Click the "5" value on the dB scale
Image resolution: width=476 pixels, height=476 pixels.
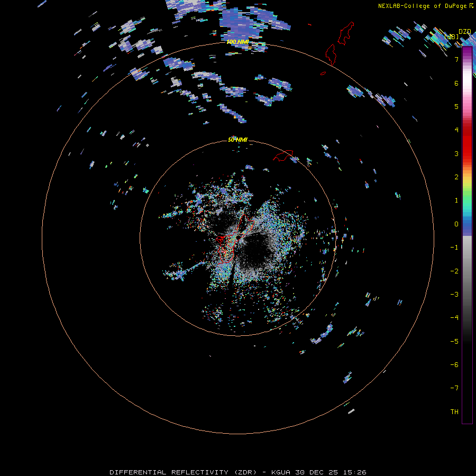[x=456, y=106]
